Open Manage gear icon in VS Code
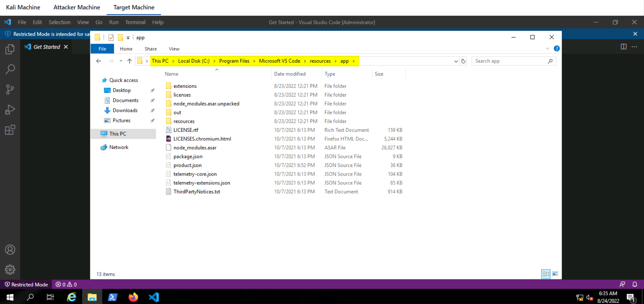Screen dimensions: 644x304 click(10, 269)
